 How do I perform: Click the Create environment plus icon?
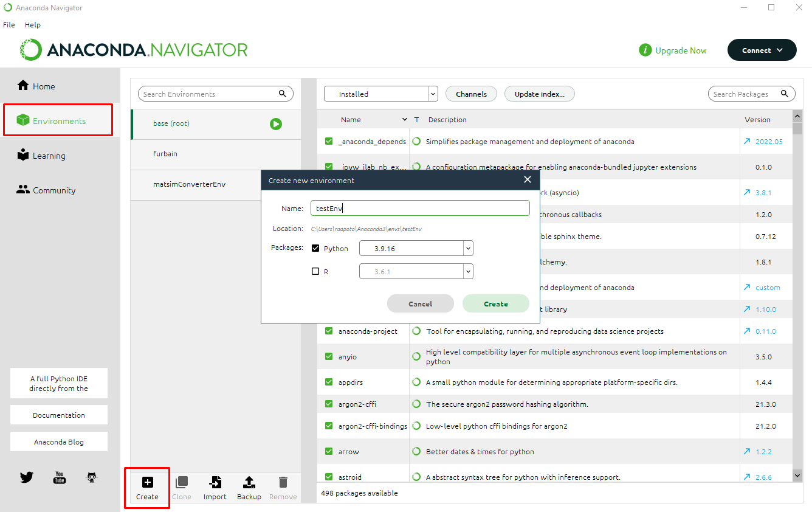[x=147, y=482]
